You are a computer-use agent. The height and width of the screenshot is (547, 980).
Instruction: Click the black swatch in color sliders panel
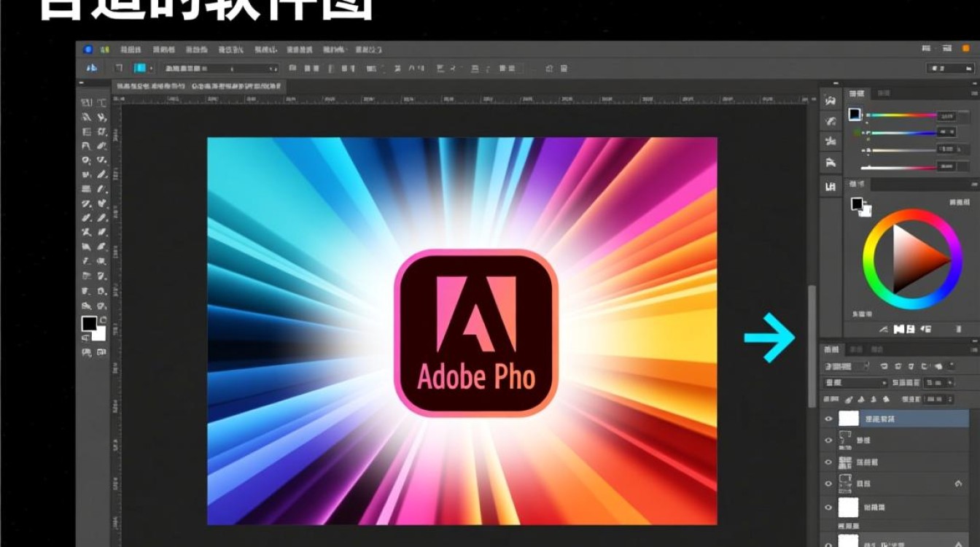854,115
